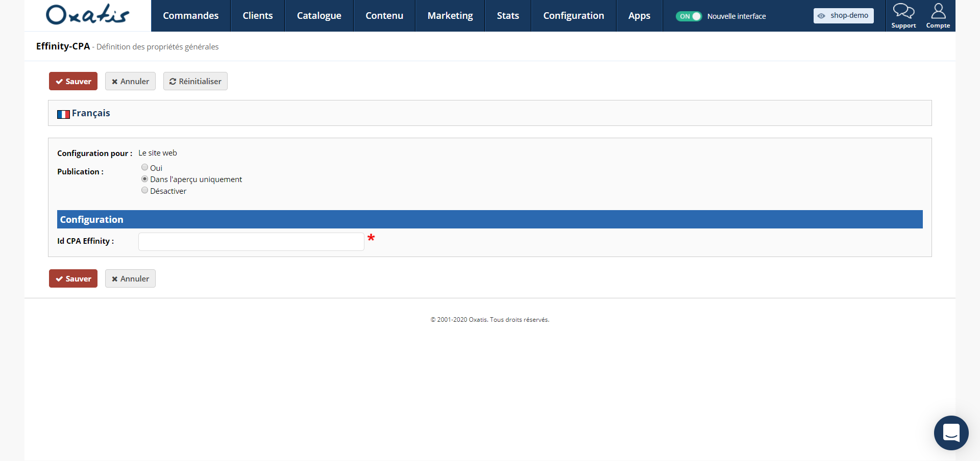Open the Marketing menu
This screenshot has height=461, width=980.
(450, 16)
